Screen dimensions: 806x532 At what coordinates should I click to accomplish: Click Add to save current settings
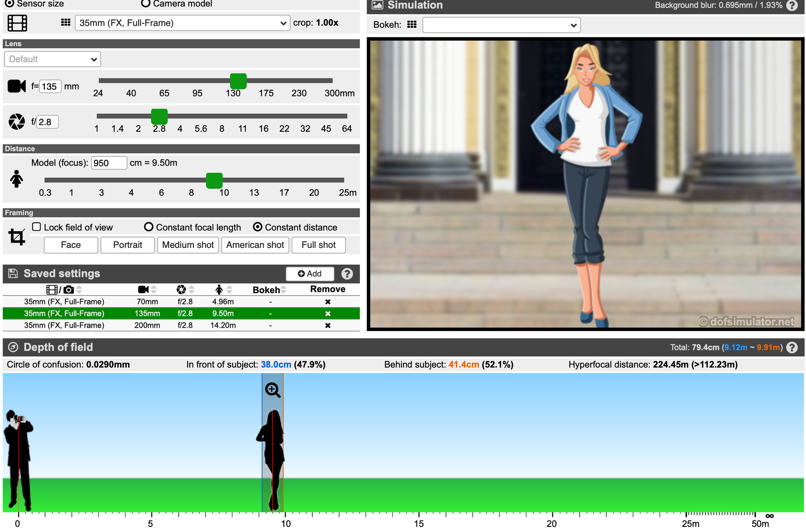[310, 274]
